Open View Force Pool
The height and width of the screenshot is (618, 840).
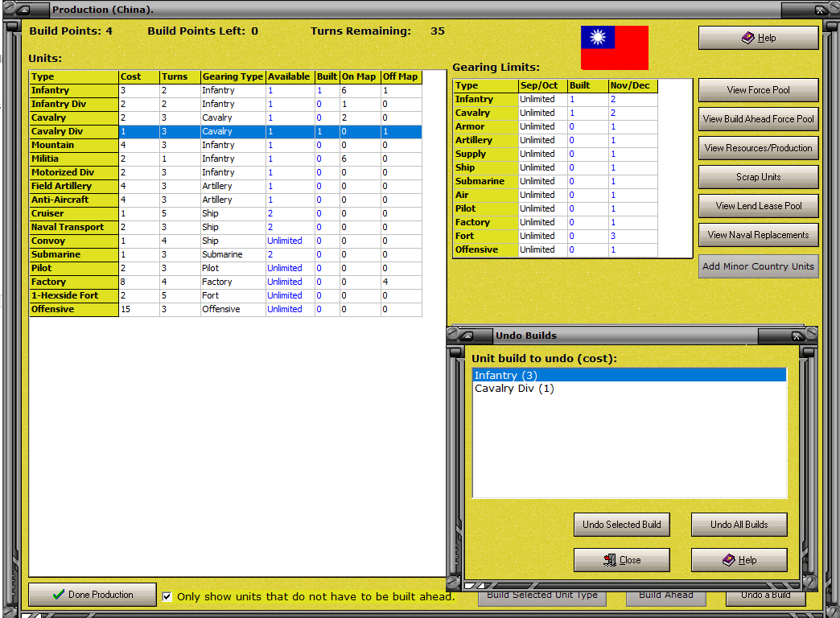[x=758, y=90]
